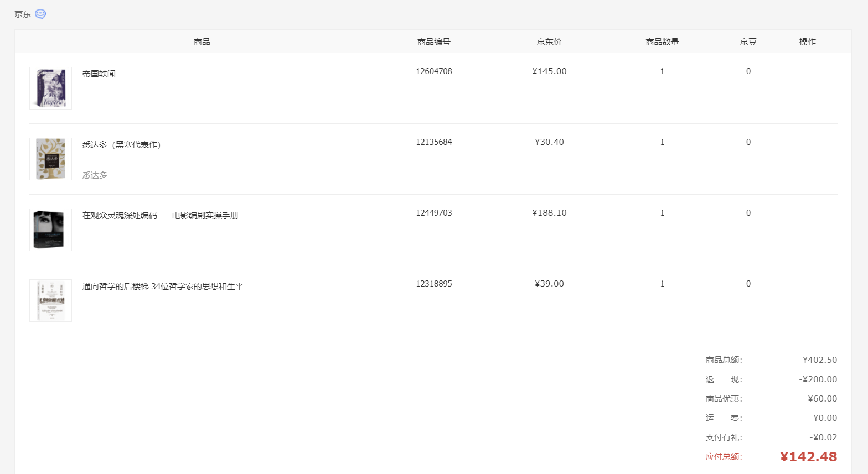Click the 返现 value -¥200.00

(x=818, y=379)
